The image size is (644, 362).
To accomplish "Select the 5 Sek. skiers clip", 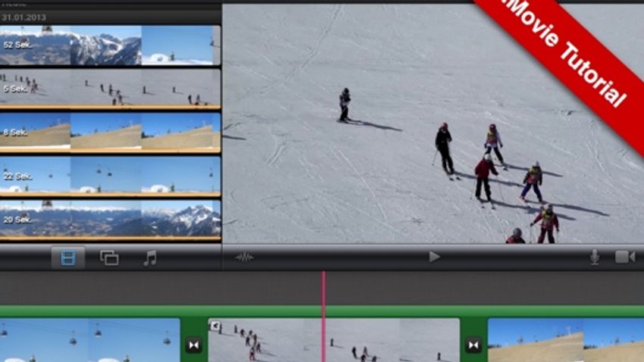I will pos(110,89).
